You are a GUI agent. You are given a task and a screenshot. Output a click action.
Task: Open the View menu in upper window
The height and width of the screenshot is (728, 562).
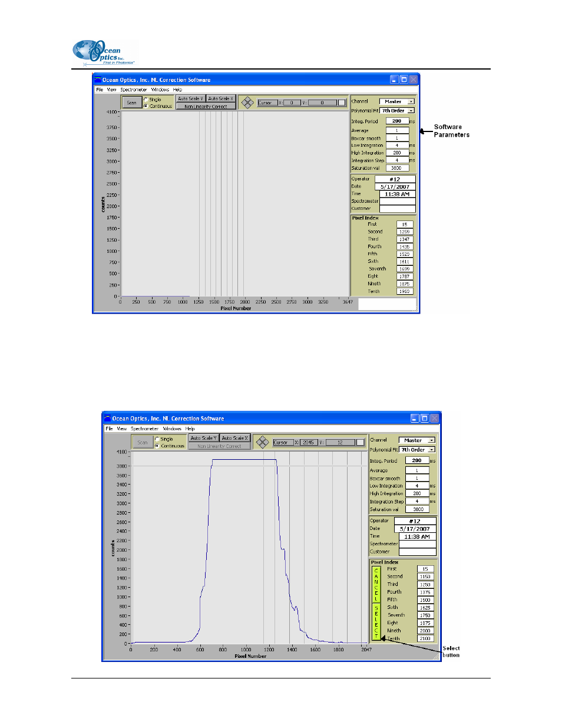111,90
